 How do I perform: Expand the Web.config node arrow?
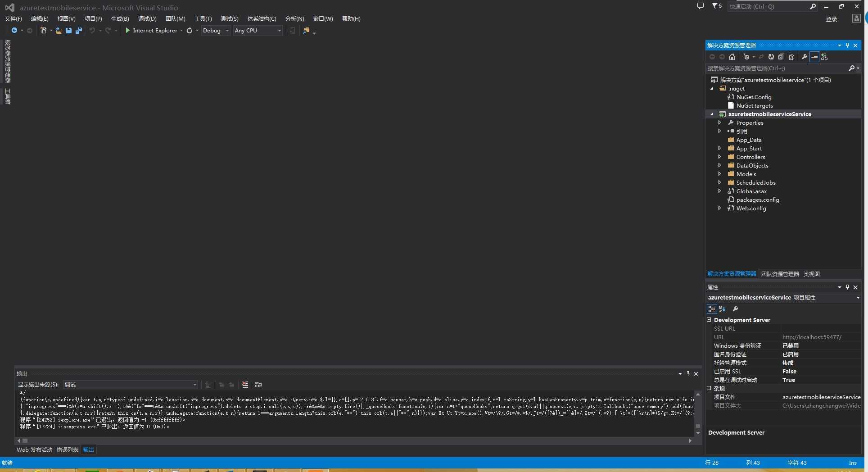(x=719, y=208)
